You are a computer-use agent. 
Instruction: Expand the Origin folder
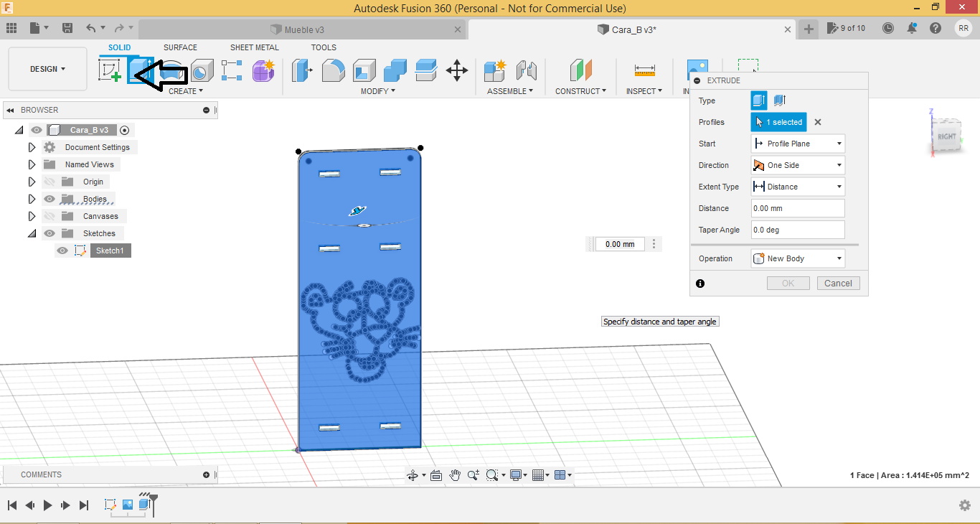click(x=32, y=182)
